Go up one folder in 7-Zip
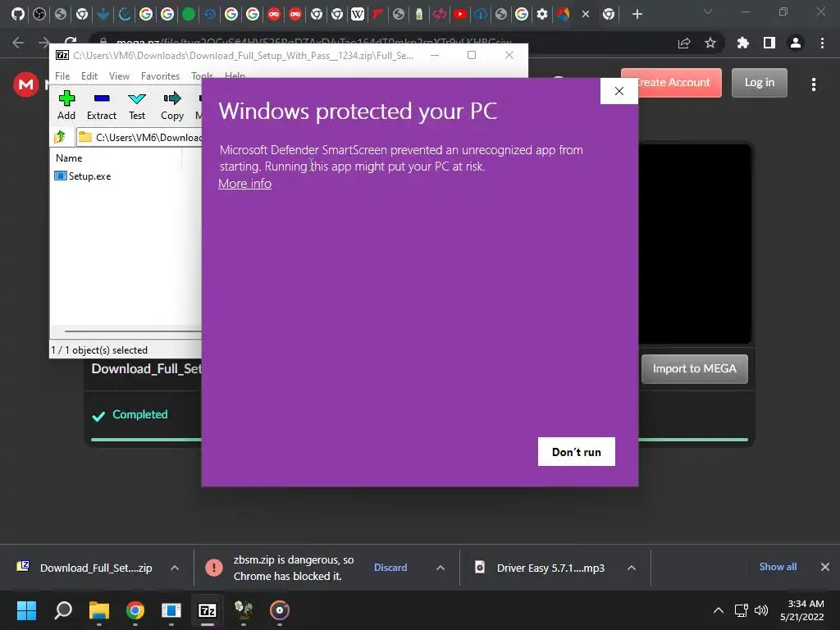Screen dimensions: 840x630 pos(60,137)
